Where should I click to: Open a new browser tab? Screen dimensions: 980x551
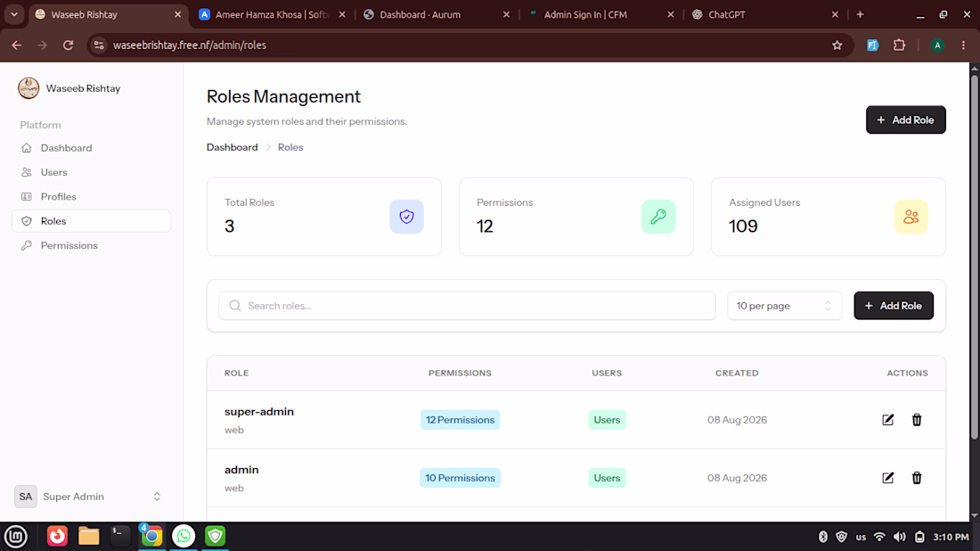coord(860,14)
